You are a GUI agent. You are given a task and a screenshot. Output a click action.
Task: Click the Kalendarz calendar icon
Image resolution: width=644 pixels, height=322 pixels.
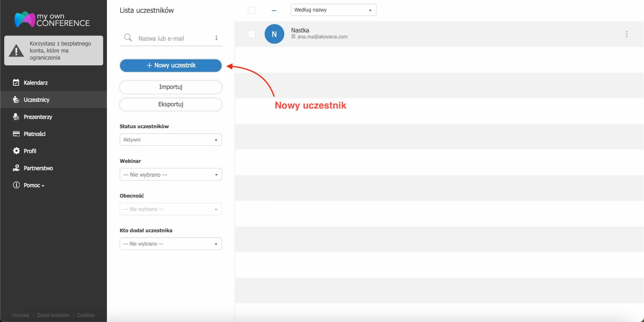pyautogui.click(x=16, y=83)
